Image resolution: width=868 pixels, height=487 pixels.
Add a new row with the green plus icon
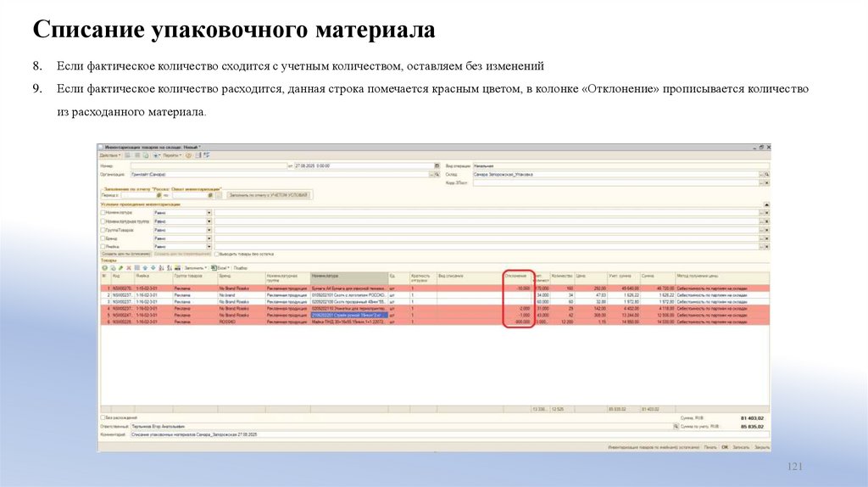tap(104, 267)
